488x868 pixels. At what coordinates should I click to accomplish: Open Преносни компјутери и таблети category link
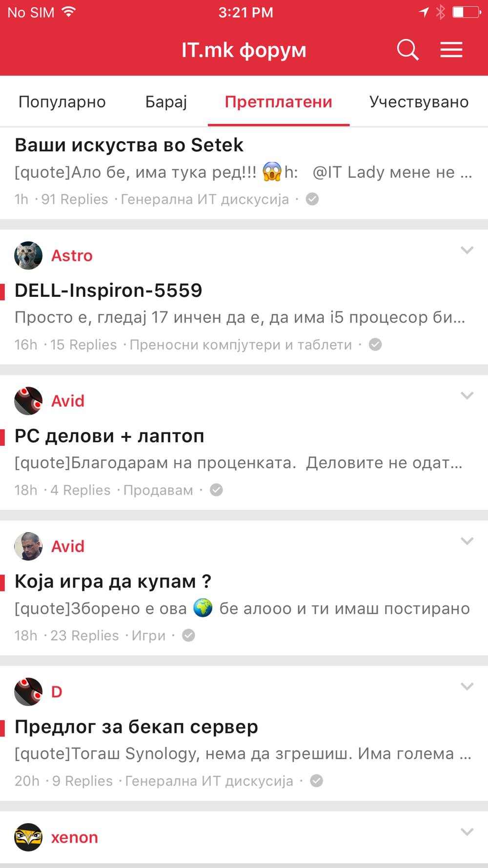[241, 345]
